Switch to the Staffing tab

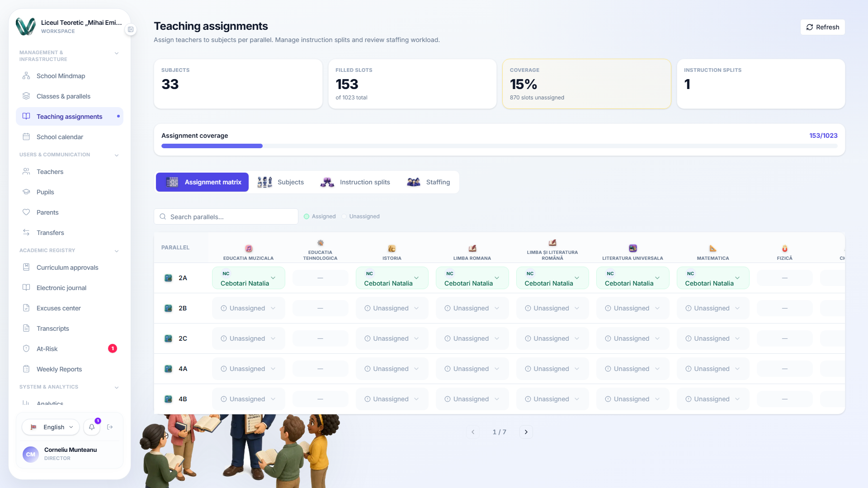click(x=429, y=182)
